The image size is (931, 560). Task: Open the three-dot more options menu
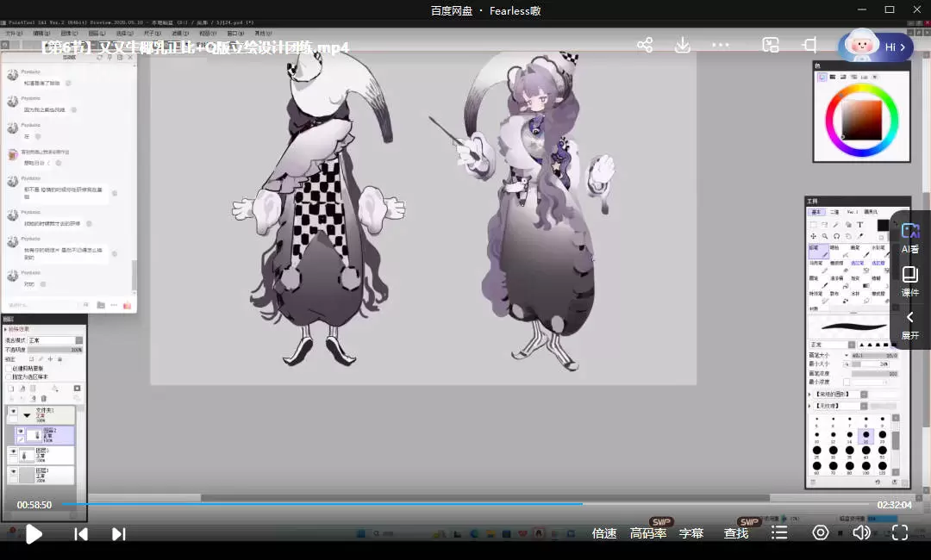(x=721, y=45)
